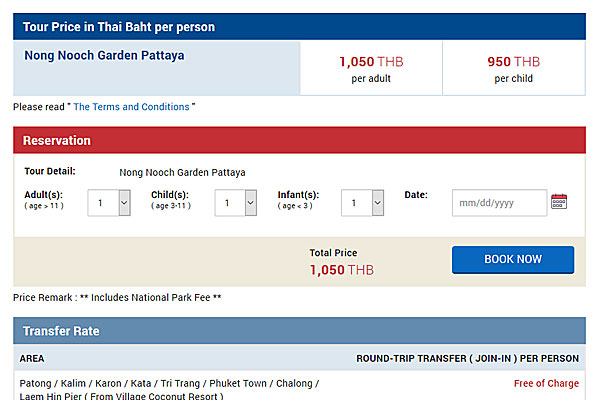The height and width of the screenshot is (400, 600).
Task: Click the BOOK NOW button
Action: [513, 260]
